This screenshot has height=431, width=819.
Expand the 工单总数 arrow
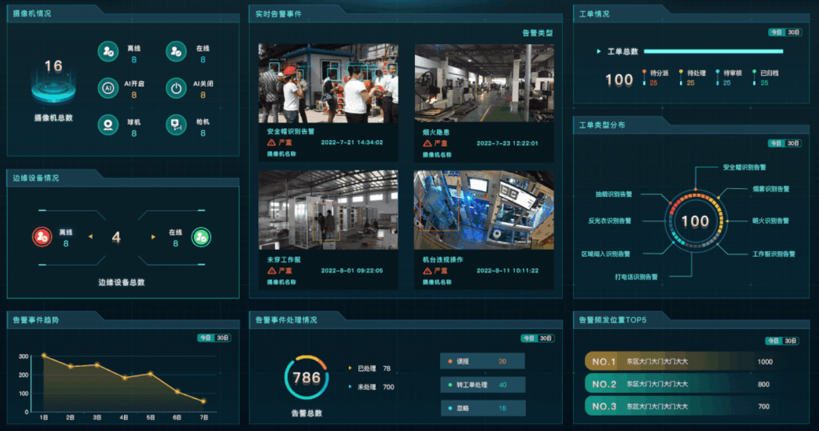pos(598,51)
